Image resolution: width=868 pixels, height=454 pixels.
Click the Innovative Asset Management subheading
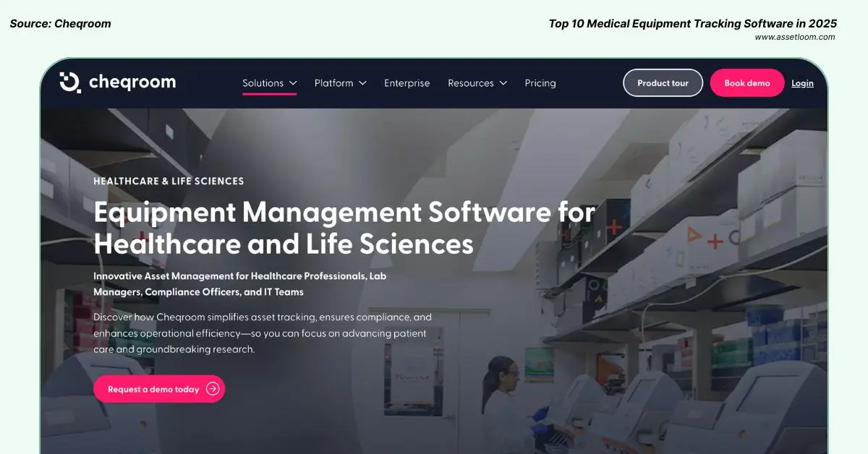click(242, 284)
